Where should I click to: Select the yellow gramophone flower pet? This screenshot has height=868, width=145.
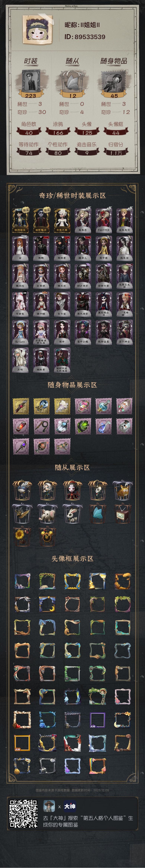point(22,536)
